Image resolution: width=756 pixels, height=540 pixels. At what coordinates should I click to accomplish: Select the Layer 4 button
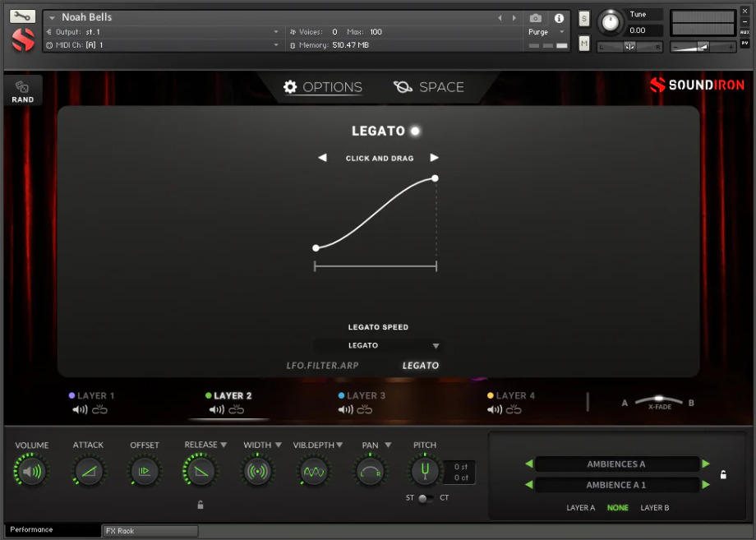(515, 395)
